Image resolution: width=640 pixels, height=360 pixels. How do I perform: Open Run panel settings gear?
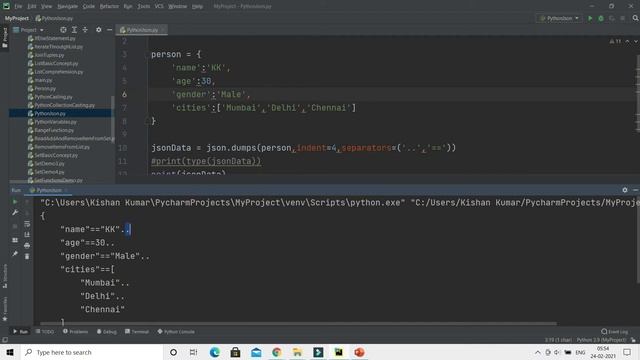(624, 190)
